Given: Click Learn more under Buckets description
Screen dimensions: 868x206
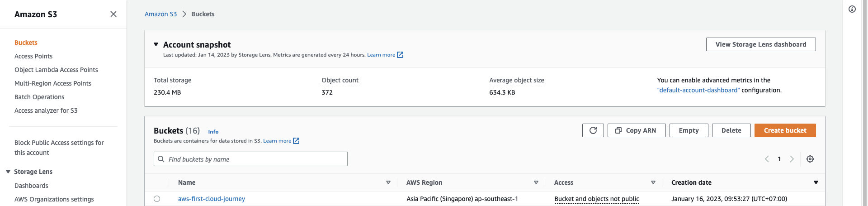Looking at the screenshot, I should point(277,141).
